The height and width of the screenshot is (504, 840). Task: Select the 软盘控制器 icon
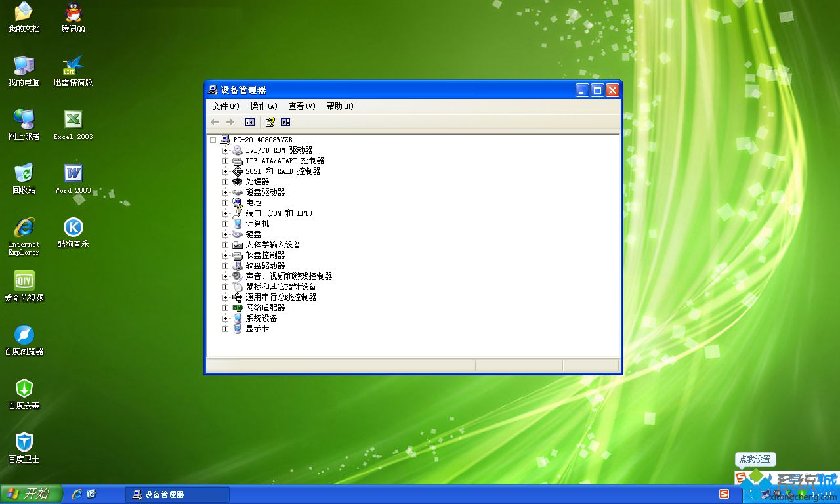click(x=238, y=255)
